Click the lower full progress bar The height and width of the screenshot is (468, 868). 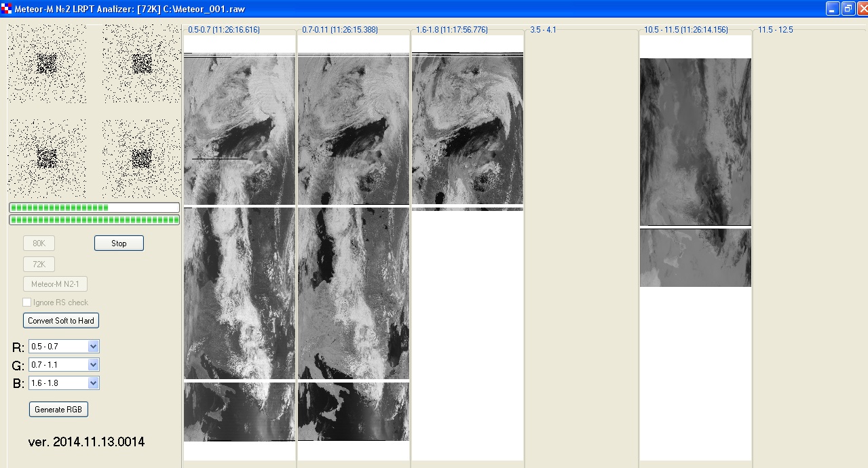(x=94, y=220)
